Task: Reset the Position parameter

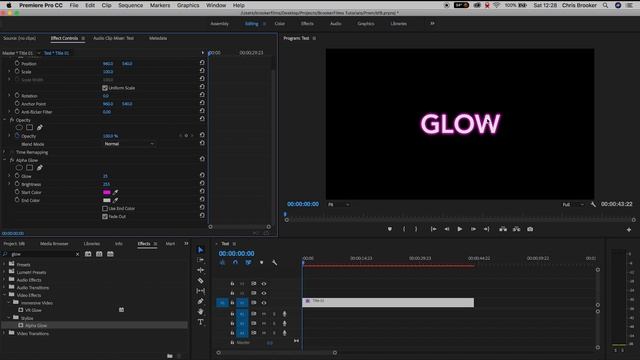Action: pos(202,63)
